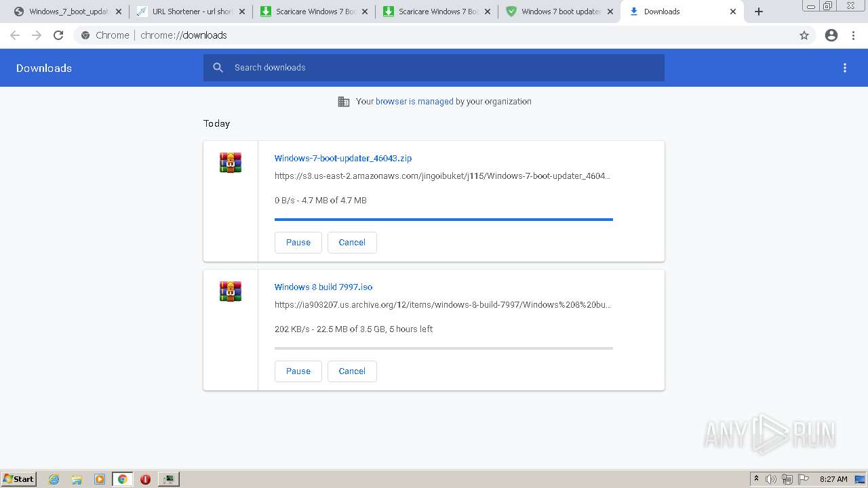868x488 pixels.
Task: Go forward using the browser forward arrow
Action: click(x=37, y=35)
